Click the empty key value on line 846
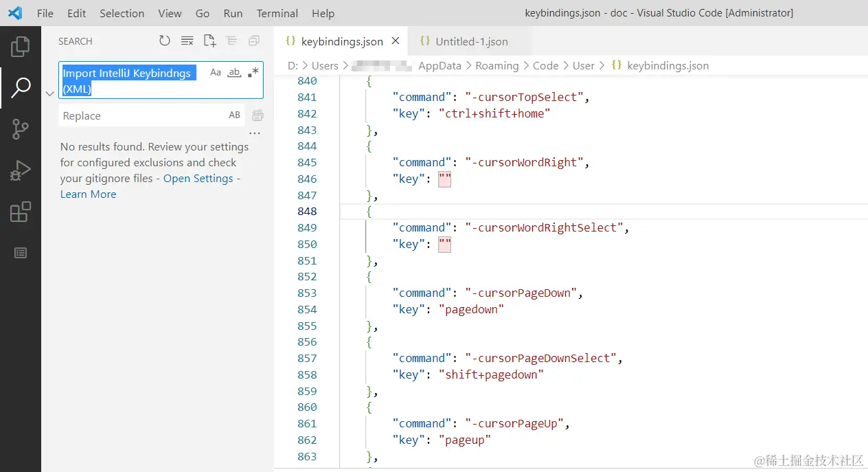This screenshot has height=472, width=868. click(x=444, y=179)
